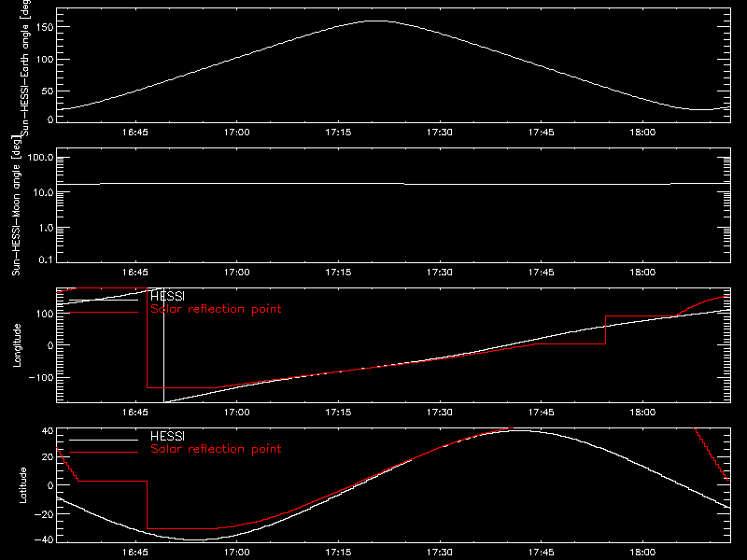Click the 18:00 time label under Moon angle plot
747x560 pixels.
[x=642, y=273]
